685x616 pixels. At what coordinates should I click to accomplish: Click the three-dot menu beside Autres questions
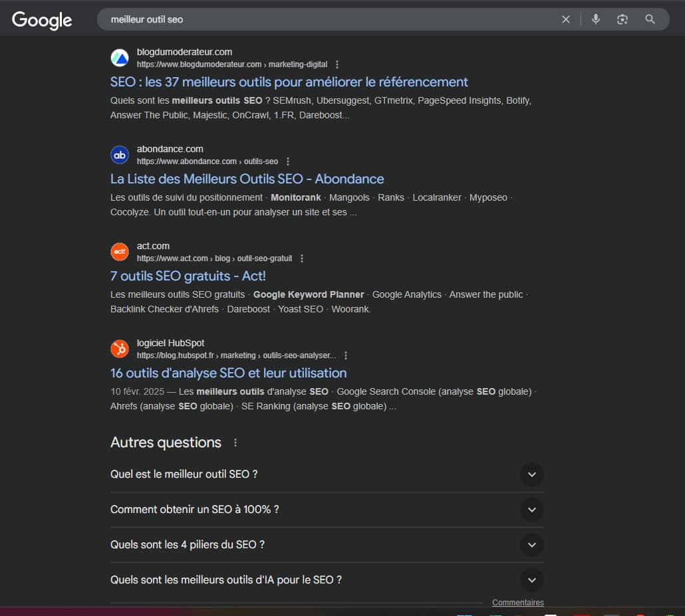(235, 443)
